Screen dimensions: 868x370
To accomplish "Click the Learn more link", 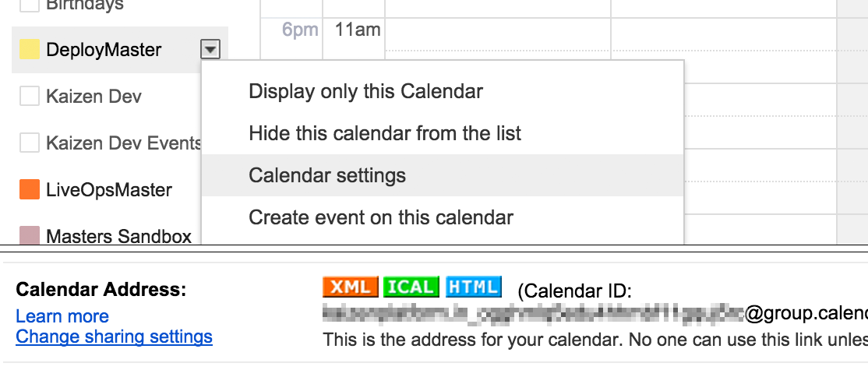I will point(62,316).
